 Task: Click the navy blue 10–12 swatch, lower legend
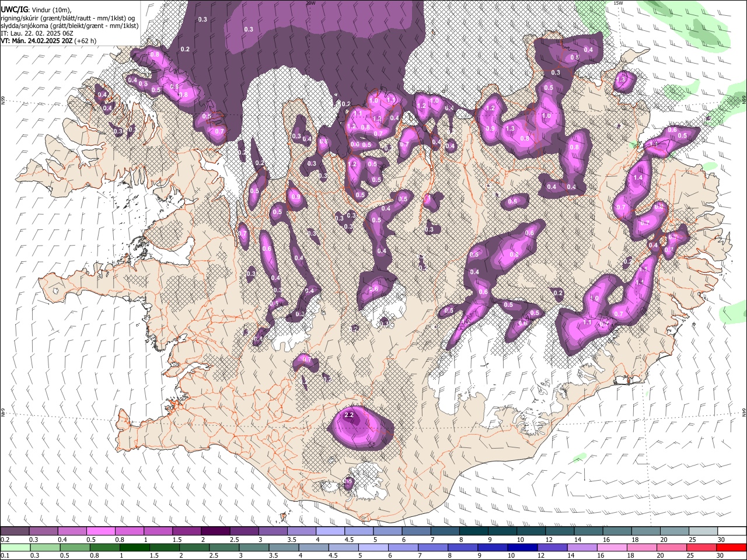coord(522,547)
